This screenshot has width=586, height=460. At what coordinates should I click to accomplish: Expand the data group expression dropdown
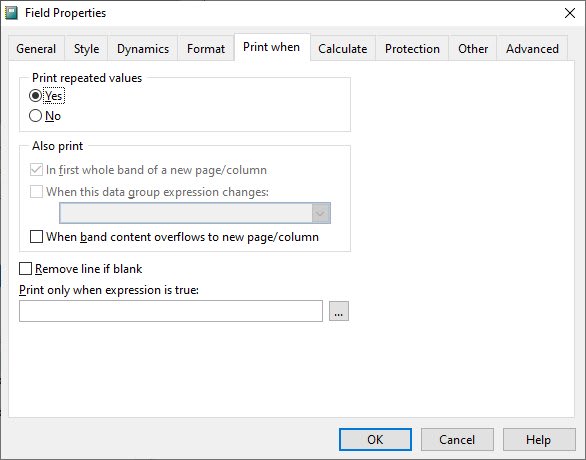[321, 213]
